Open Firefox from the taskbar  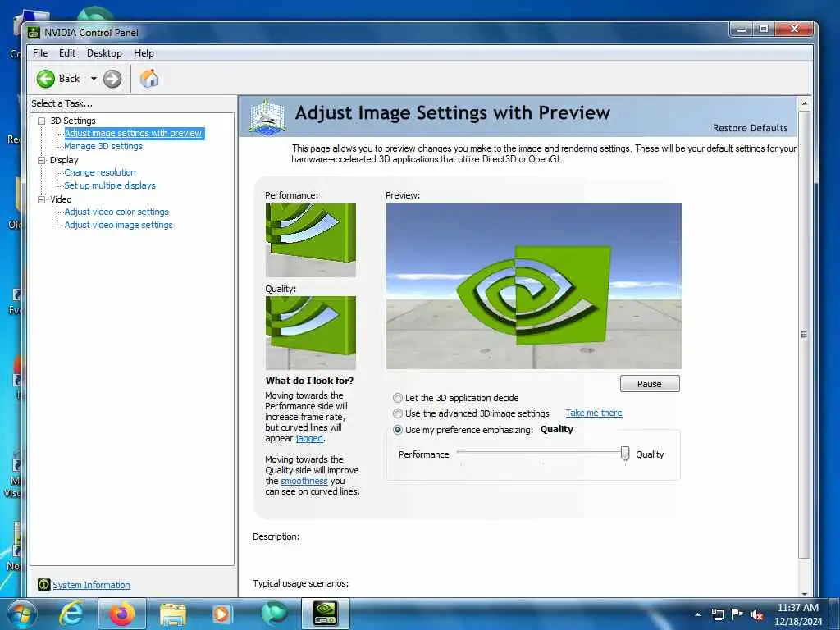click(122, 614)
